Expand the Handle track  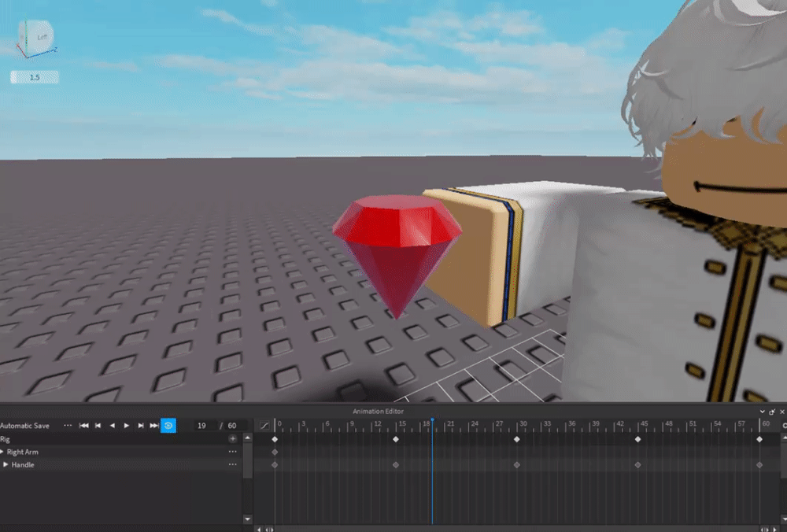pyautogui.click(x=6, y=465)
